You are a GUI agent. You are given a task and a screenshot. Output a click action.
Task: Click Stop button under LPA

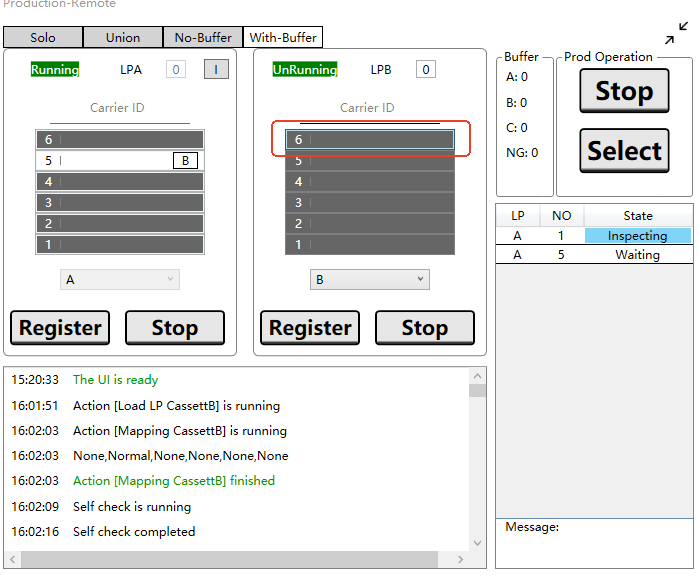[175, 328]
